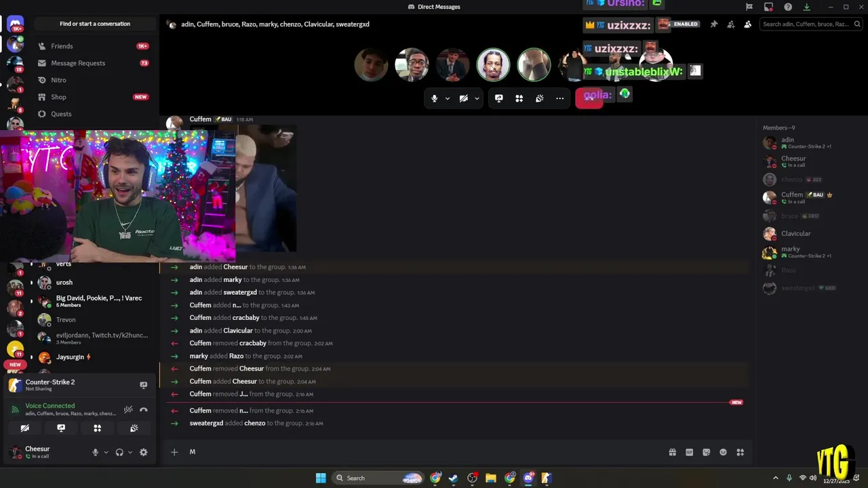Select adin in the member list
The width and height of the screenshot is (868, 488).
click(x=811, y=142)
